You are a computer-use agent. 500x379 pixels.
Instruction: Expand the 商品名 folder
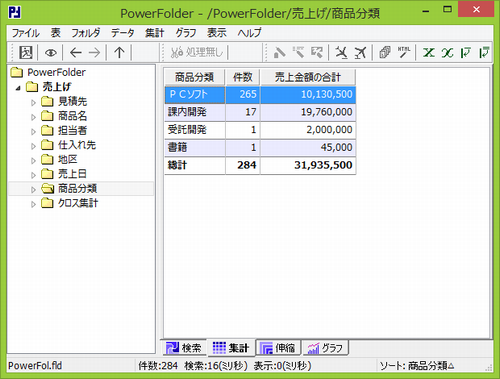tap(33, 117)
